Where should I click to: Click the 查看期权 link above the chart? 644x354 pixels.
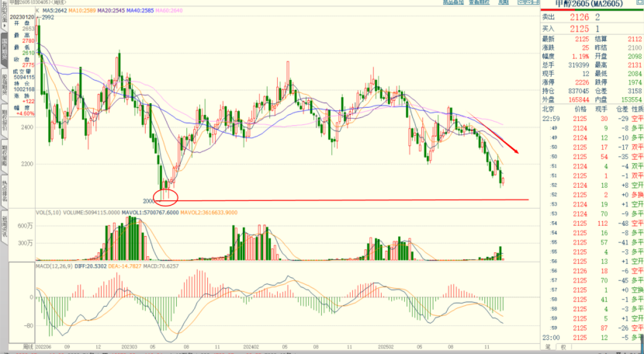coord(480,2)
